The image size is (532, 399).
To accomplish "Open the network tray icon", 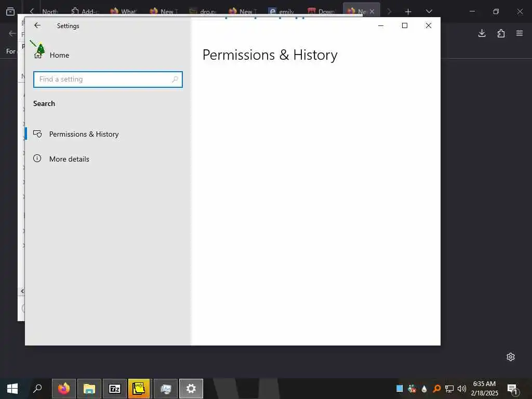I will click(x=449, y=389).
